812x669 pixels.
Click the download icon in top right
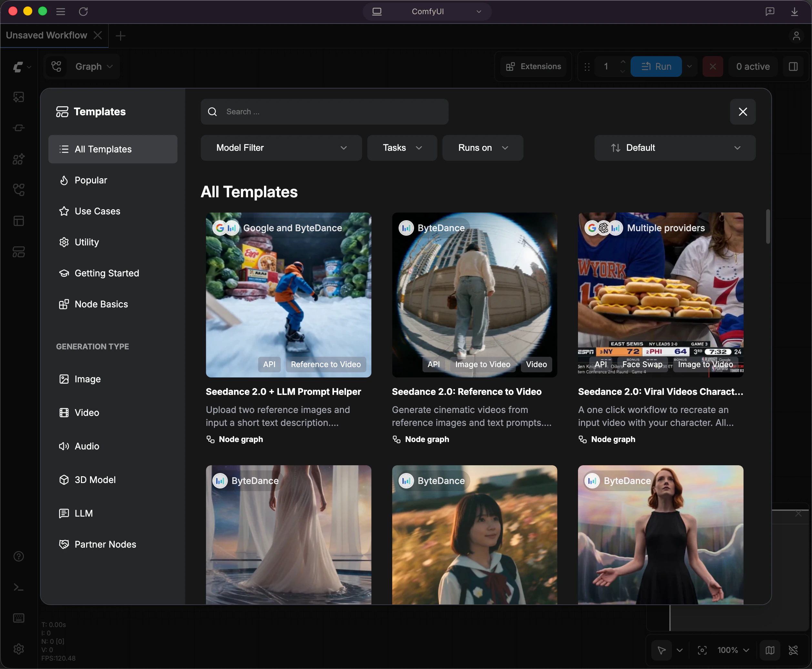point(794,12)
